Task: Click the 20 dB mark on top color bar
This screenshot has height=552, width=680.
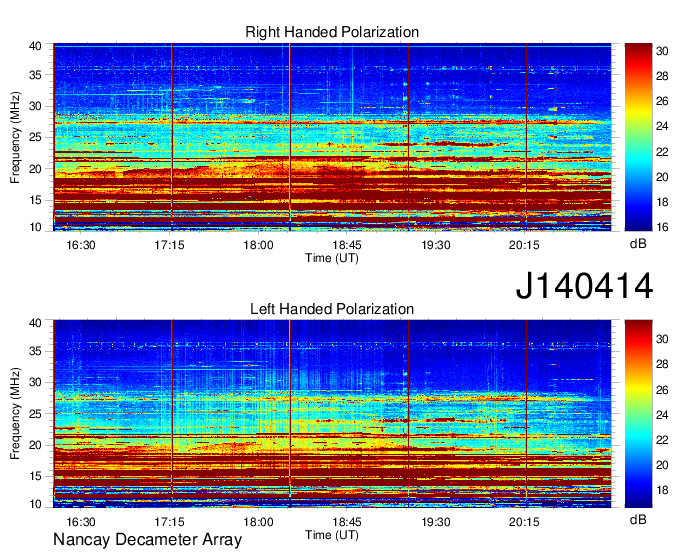Action: tap(662, 177)
